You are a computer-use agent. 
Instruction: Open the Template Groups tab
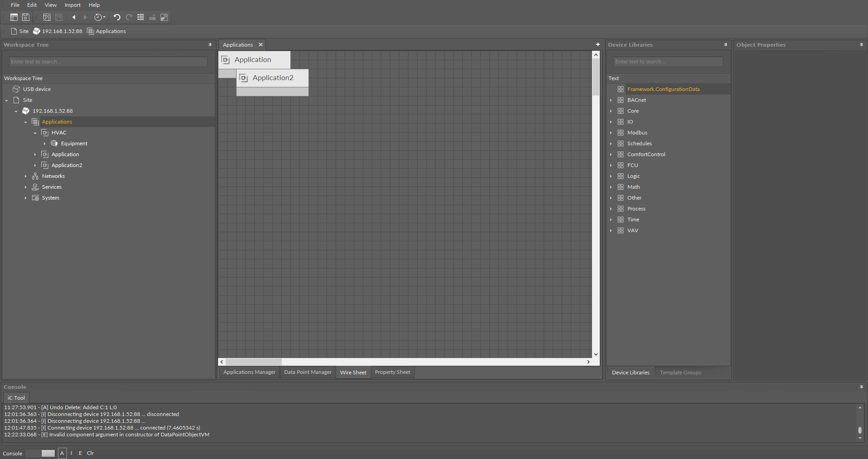coord(680,373)
